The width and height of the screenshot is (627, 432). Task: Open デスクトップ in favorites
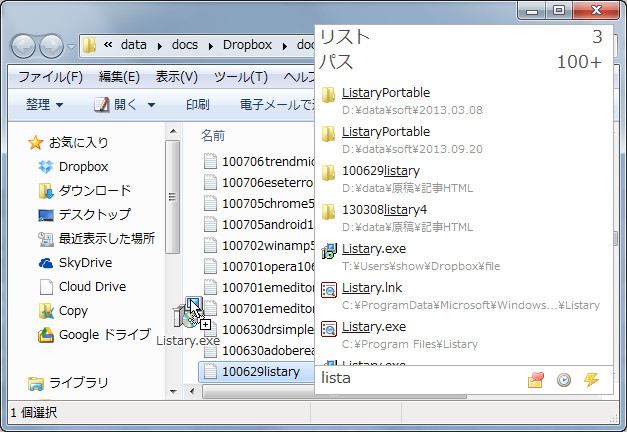click(95, 214)
